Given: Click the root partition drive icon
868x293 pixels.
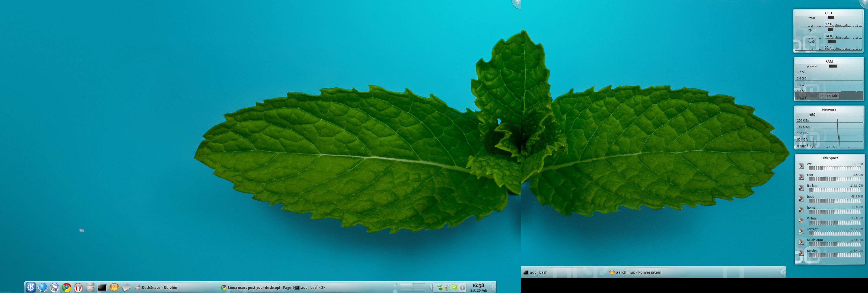Looking at the screenshot, I should (x=801, y=177).
